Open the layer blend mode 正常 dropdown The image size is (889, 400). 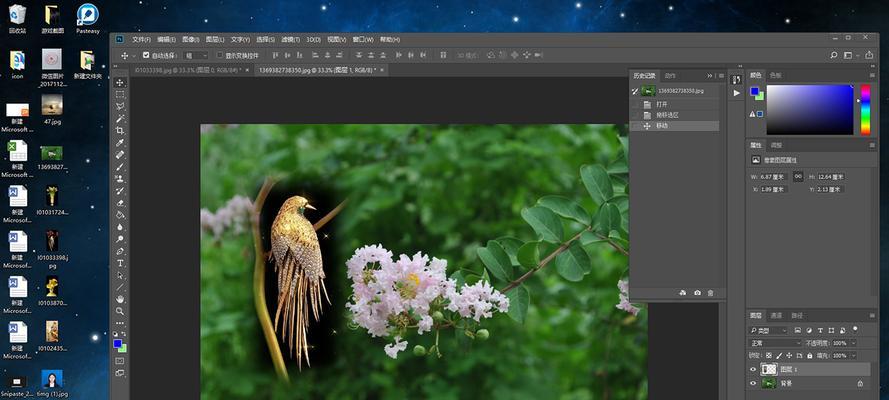click(x=774, y=343)
